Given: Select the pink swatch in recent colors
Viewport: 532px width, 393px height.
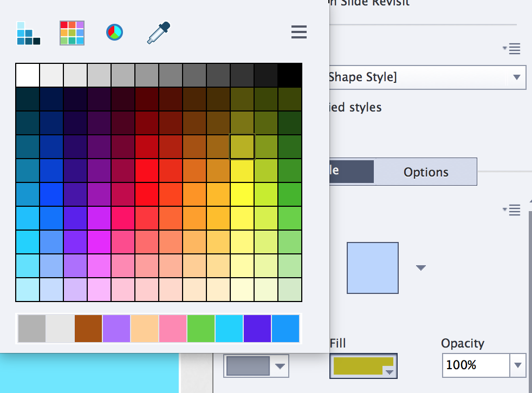Looking at the screenshot, I should pyautogui.click(x=172, y=328).
